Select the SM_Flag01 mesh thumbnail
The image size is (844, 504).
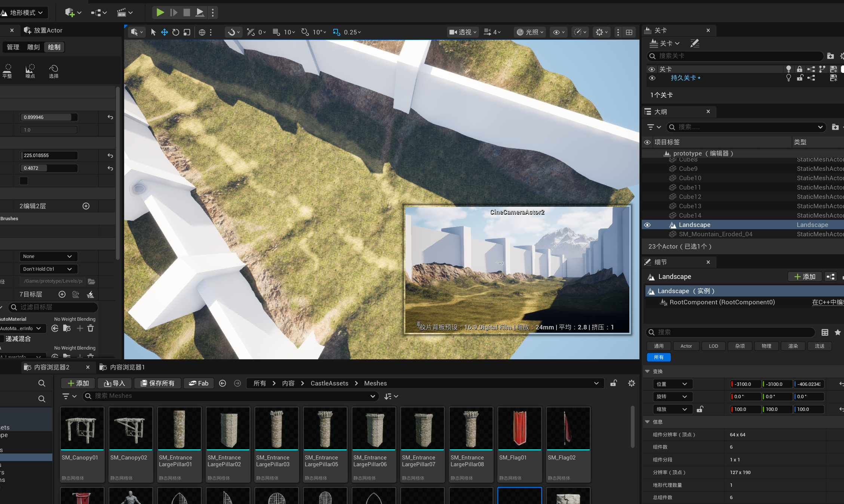click(519, 428)
